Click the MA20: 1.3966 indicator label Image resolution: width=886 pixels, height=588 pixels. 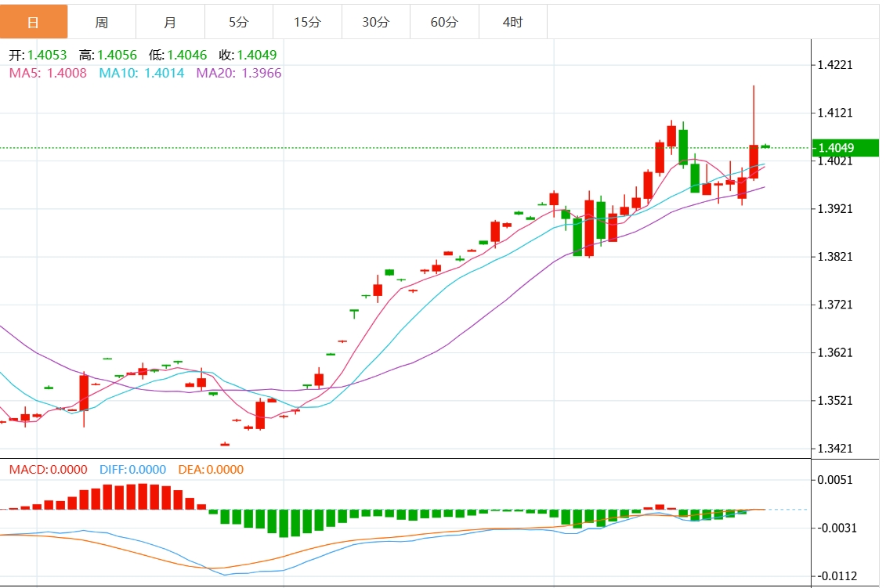click(238, 73)
